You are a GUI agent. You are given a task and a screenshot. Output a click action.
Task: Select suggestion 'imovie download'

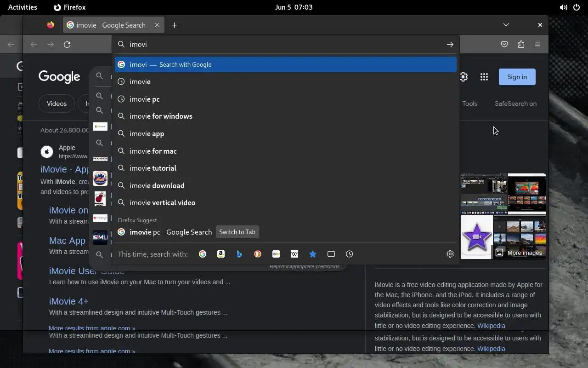[x=286, y=185]
